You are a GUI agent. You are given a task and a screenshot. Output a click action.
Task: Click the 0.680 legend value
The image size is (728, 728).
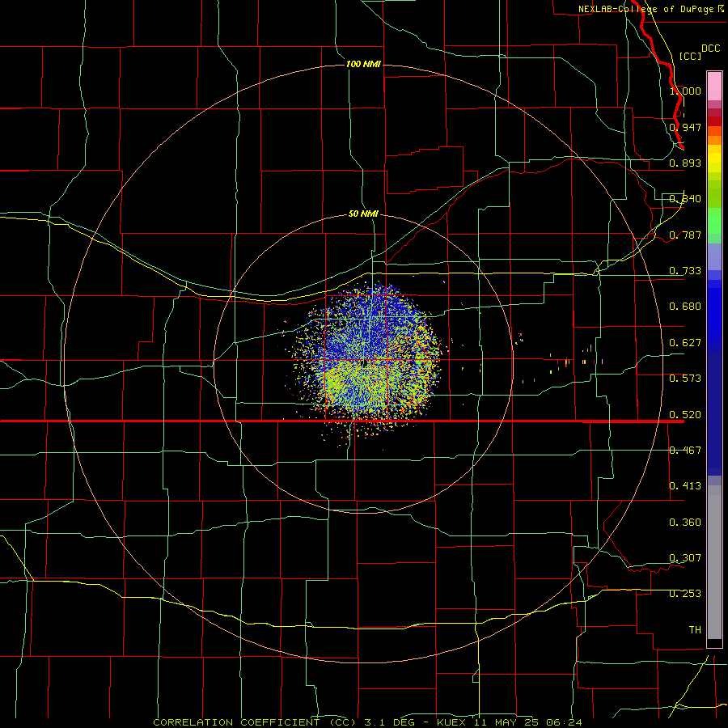click(x=685, y=307)
